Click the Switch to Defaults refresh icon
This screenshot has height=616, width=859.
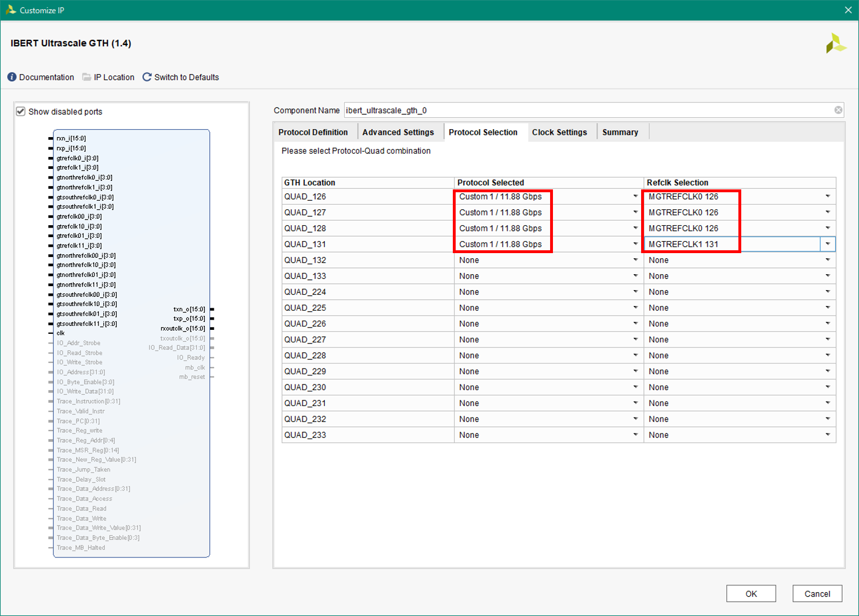[x=147, y=77]
